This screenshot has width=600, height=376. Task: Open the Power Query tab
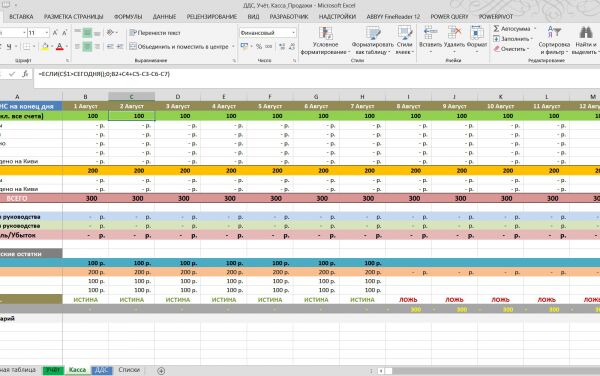coord(449,17)
